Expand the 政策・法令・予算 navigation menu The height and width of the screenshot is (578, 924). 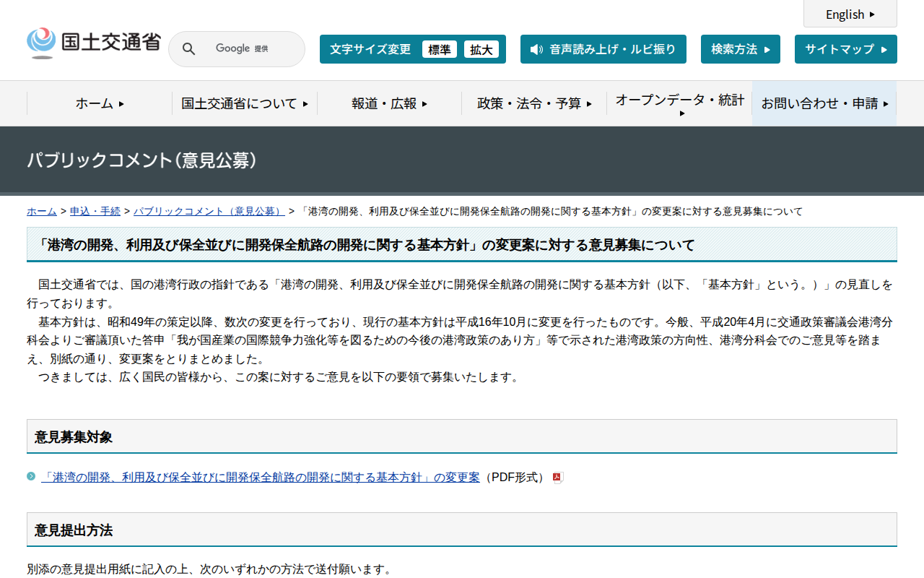[x=534, y=103]
